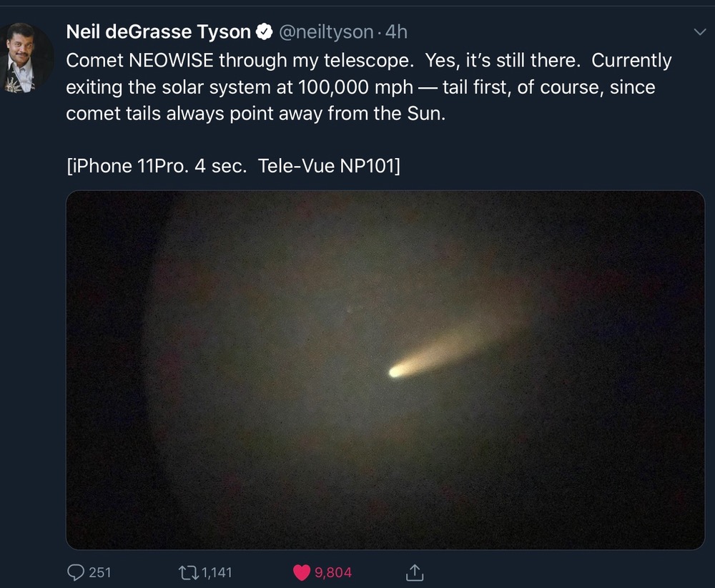The height and width of the screenshot is (588, 715).
Task: Toggle the red heart like icon
Action: tap(302, 572)
